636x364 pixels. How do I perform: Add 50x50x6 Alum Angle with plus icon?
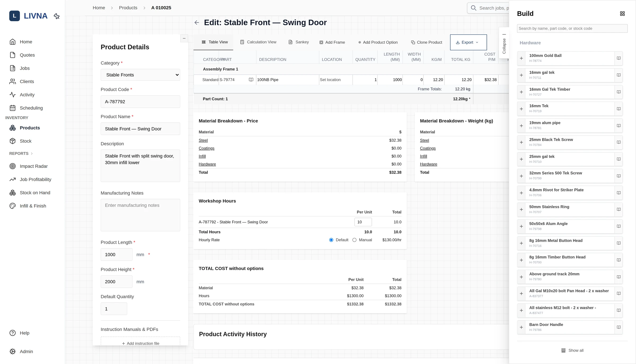tap(521, 226)
